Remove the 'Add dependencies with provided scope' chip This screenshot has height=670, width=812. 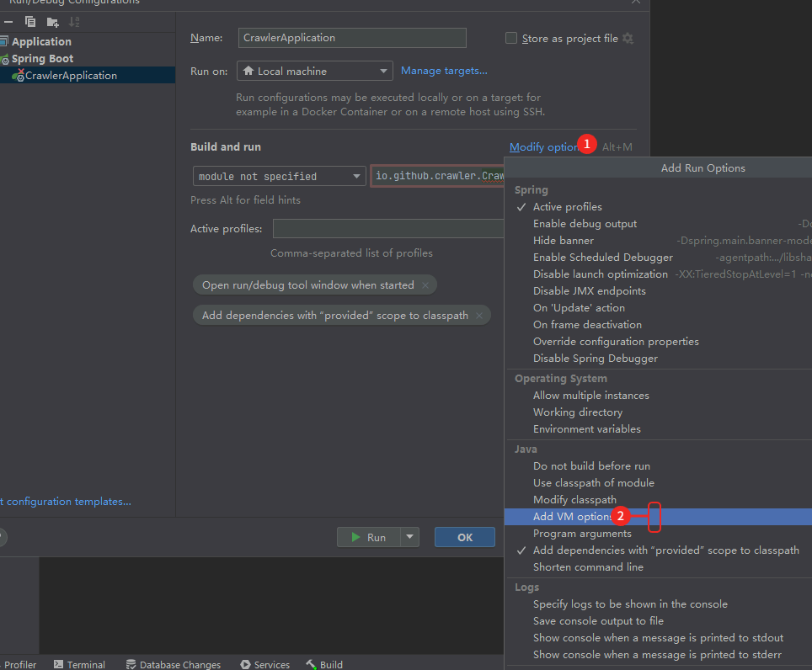(479, 316)
